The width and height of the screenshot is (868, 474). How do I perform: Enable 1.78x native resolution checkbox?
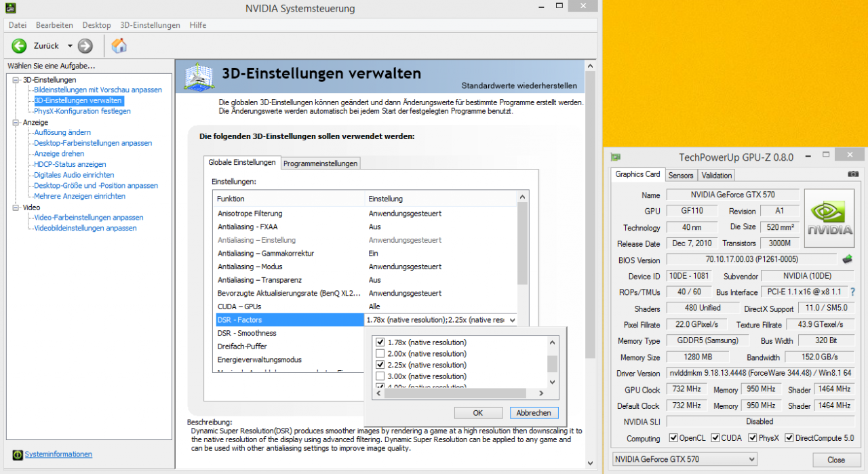[380, 342]
